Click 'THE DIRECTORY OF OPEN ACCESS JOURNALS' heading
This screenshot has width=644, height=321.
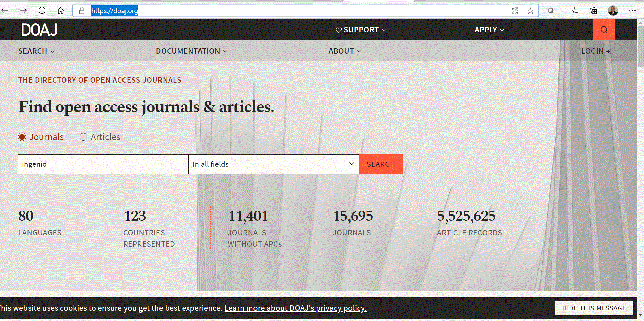(100, 80)
